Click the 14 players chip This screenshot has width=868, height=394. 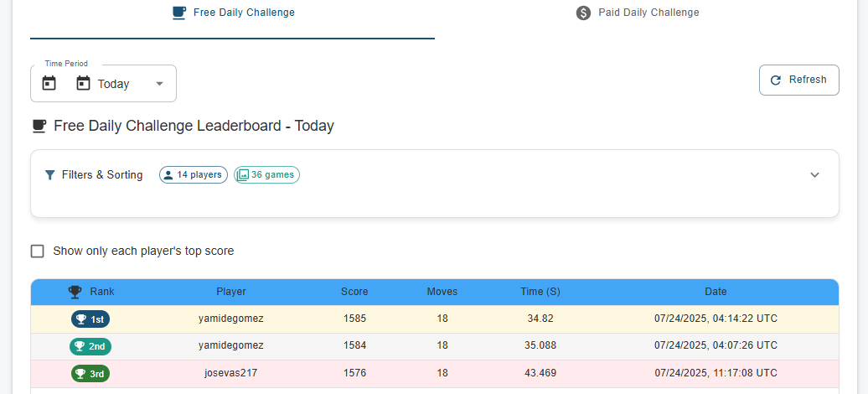tap(194, 174)
